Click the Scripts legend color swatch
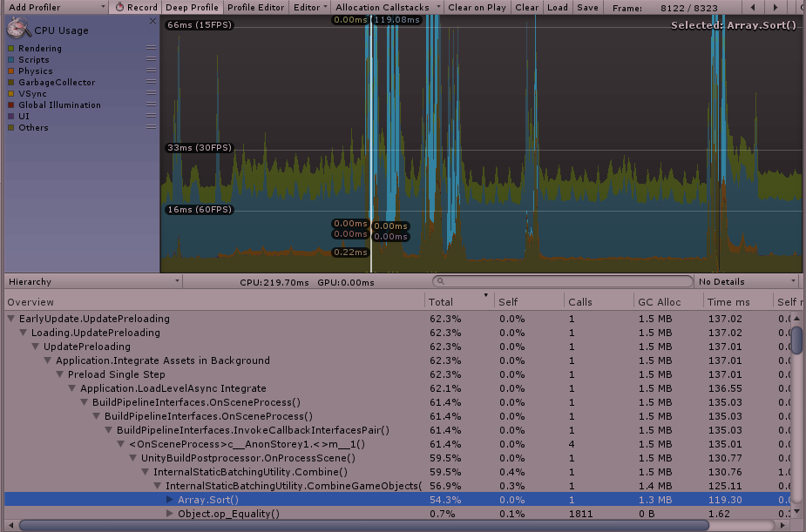Viewport: 806px width, 532px height. (12, 60)
